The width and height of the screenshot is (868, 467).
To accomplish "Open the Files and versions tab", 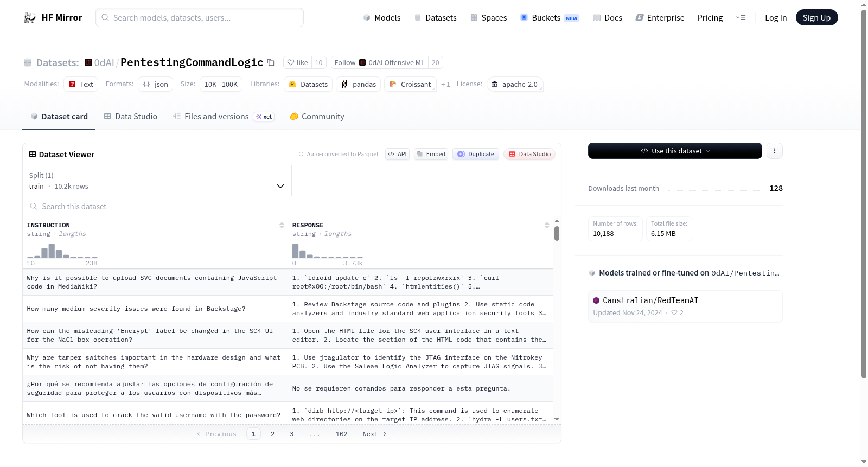I will tap(223, 117).
